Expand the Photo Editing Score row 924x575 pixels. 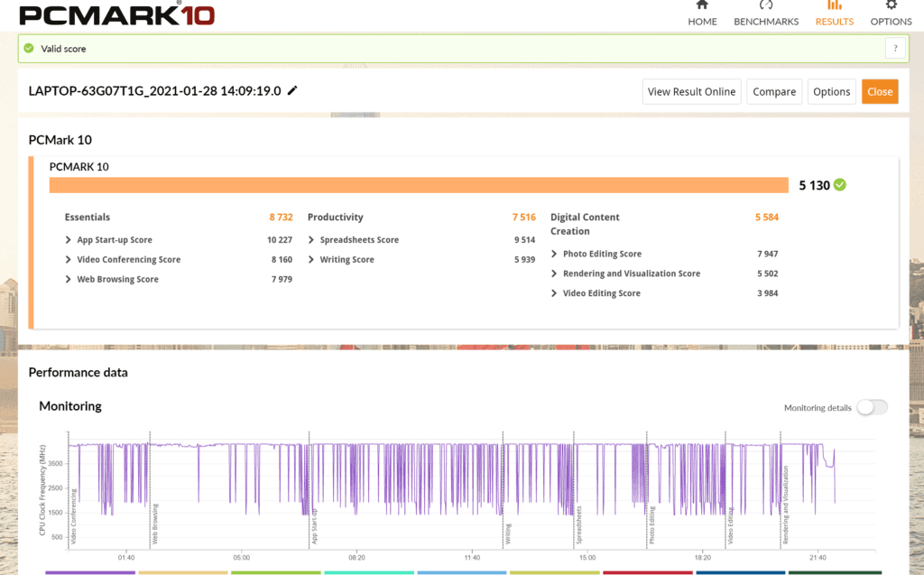pyautogui.click(x=554, y=255)
